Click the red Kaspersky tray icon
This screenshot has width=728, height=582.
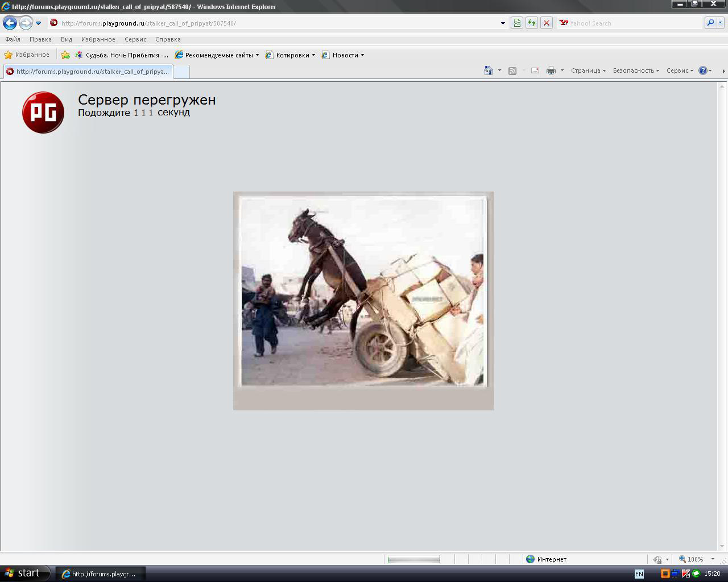[685, 574]
